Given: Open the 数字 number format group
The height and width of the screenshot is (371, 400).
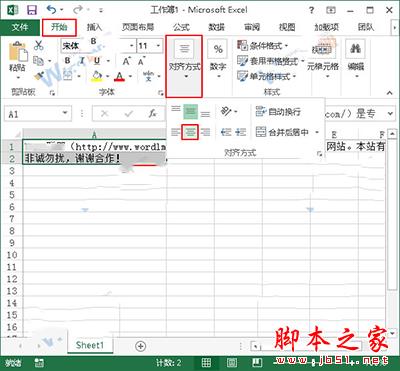Looking at the screenshot, I should click(x=218, y=59).
